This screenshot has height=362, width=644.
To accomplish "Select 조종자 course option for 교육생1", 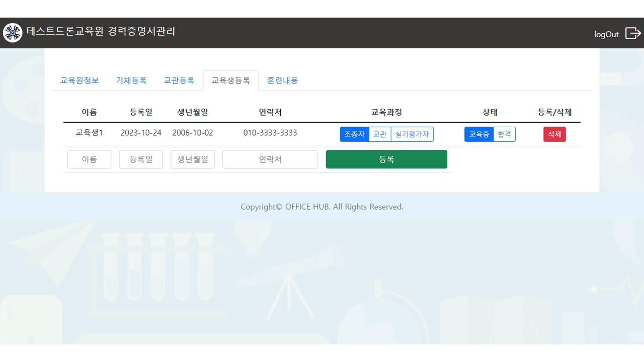I will pyautogui.click(x=354, y=134).
